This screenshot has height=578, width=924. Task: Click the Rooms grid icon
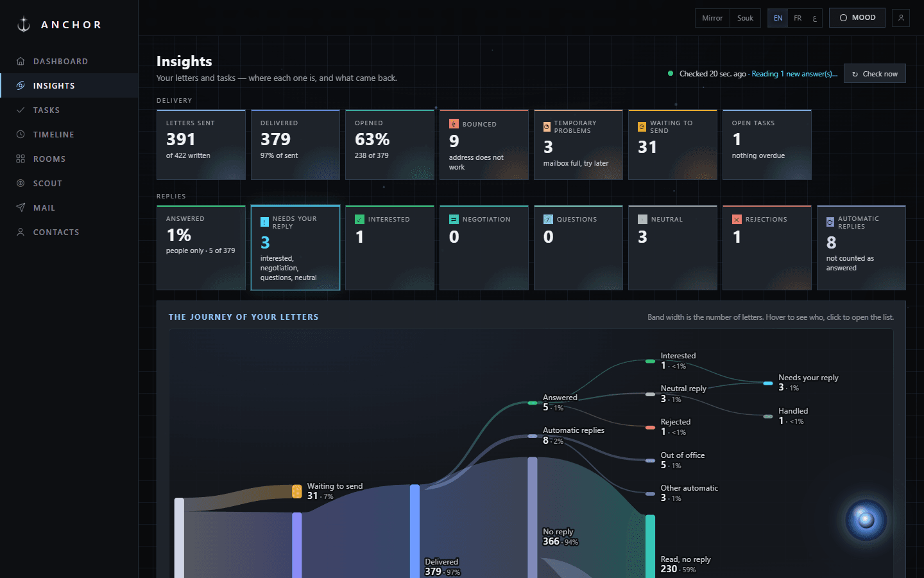21,159
